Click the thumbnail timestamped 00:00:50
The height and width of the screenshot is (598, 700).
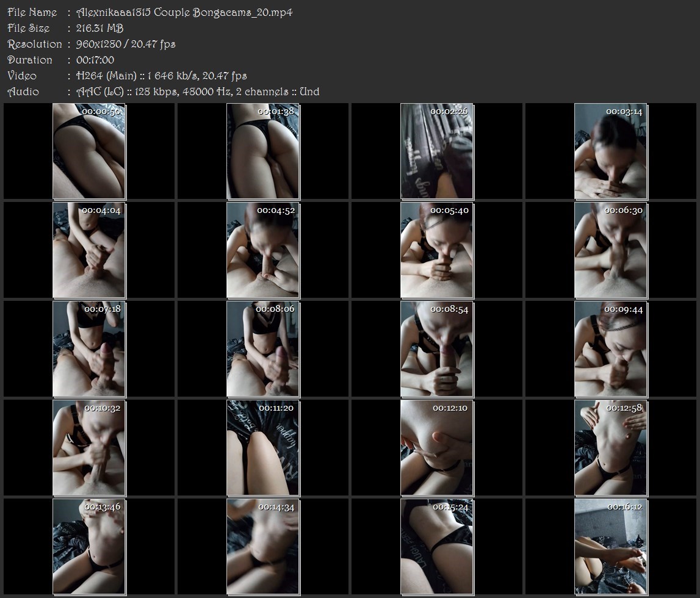(x=89, y=151)
